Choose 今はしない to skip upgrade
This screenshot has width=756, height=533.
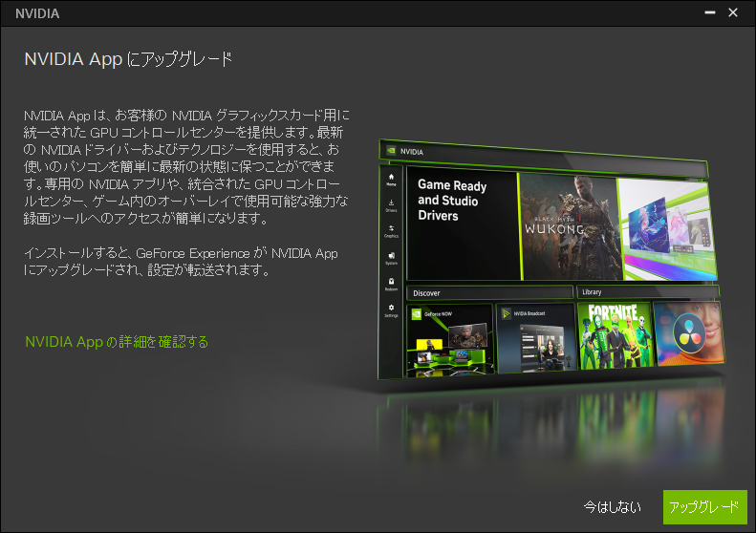(612, 506)
